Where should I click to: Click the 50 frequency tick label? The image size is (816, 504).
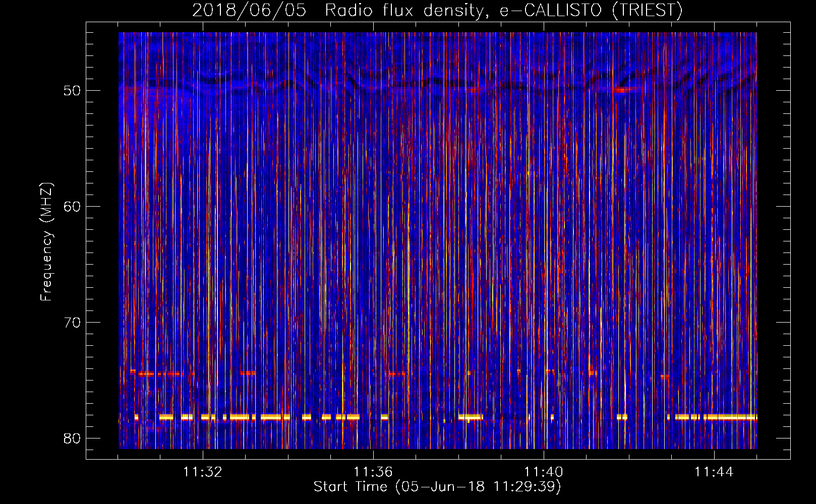pos(72,91)
